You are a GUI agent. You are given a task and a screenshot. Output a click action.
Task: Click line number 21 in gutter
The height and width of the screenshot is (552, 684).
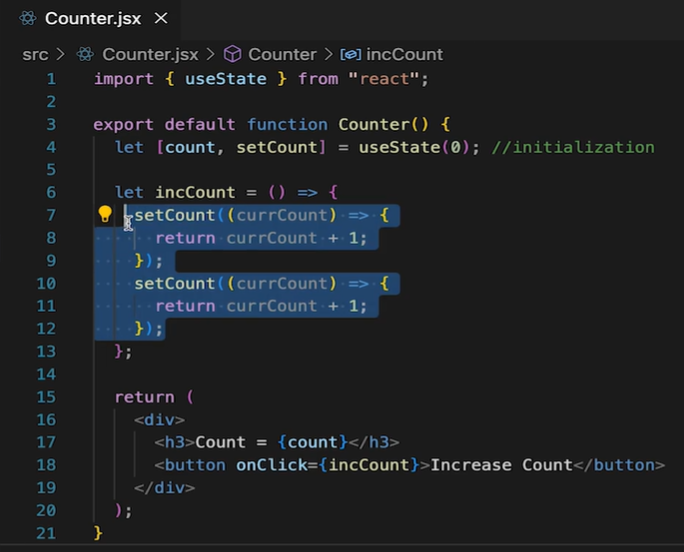tap(46, 533)
